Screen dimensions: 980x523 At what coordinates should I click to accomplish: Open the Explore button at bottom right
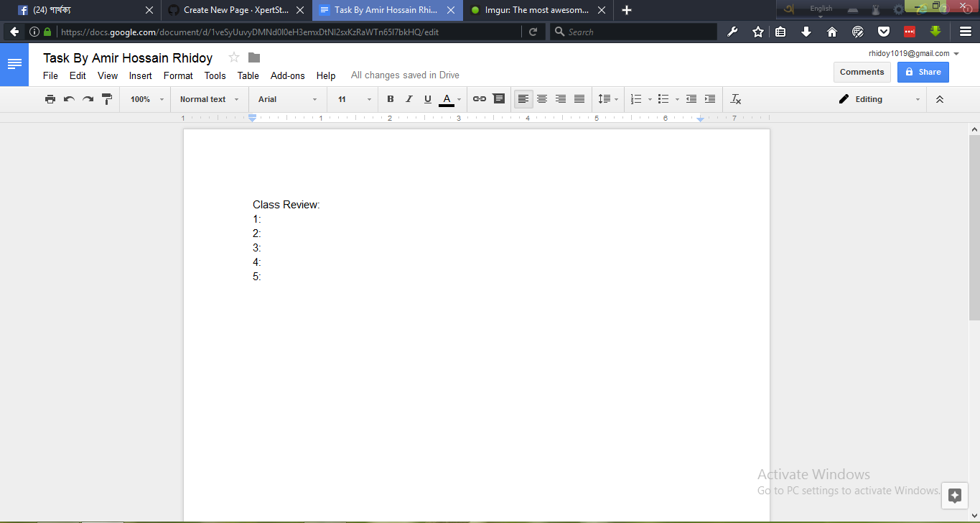point(954,495)
